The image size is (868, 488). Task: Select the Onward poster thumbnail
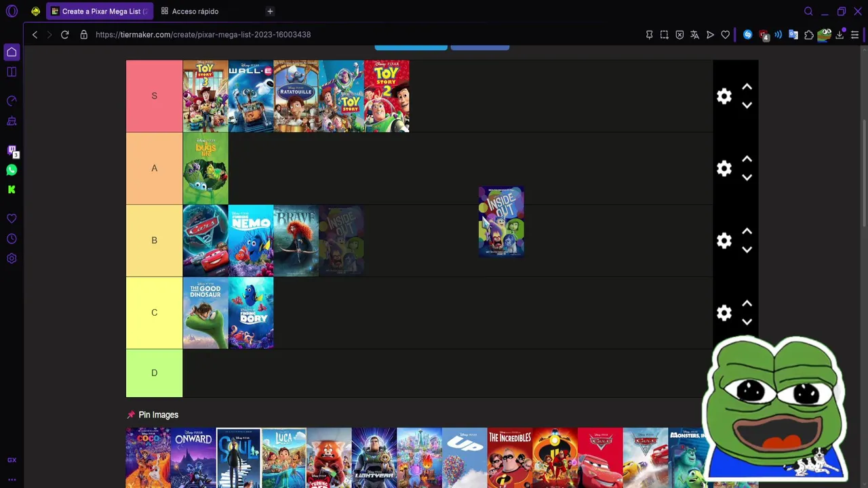coord(193,457)
